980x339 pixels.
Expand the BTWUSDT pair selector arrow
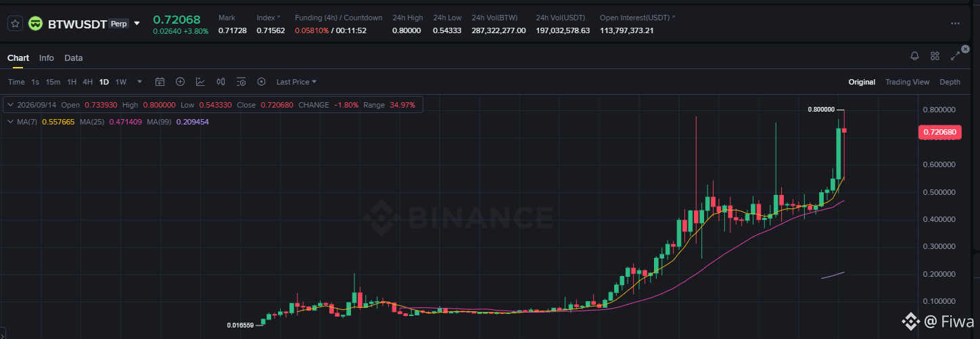[137, 23]
